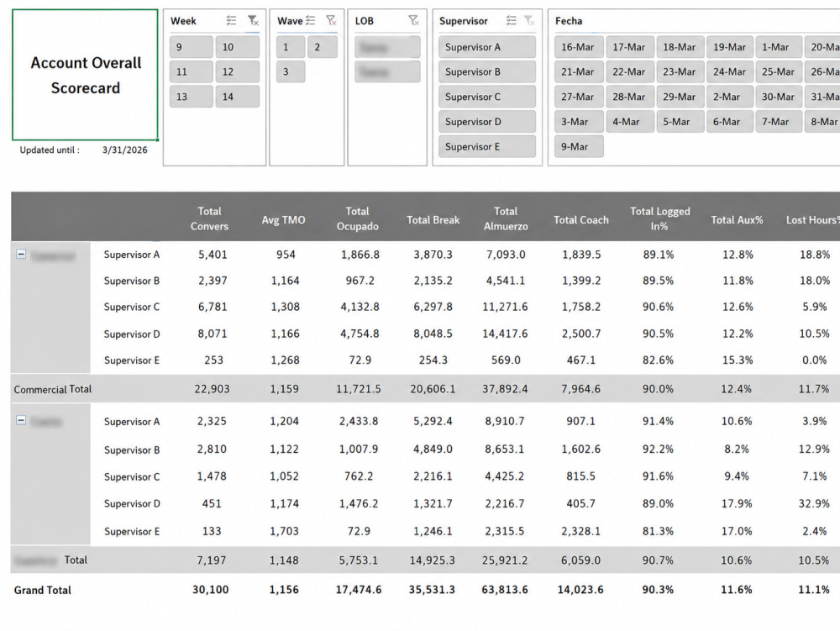Select week 14 in the Week slicer
The height and width of the screenshot is (631, 840).
pyautogui.click(x=238, y=97)
